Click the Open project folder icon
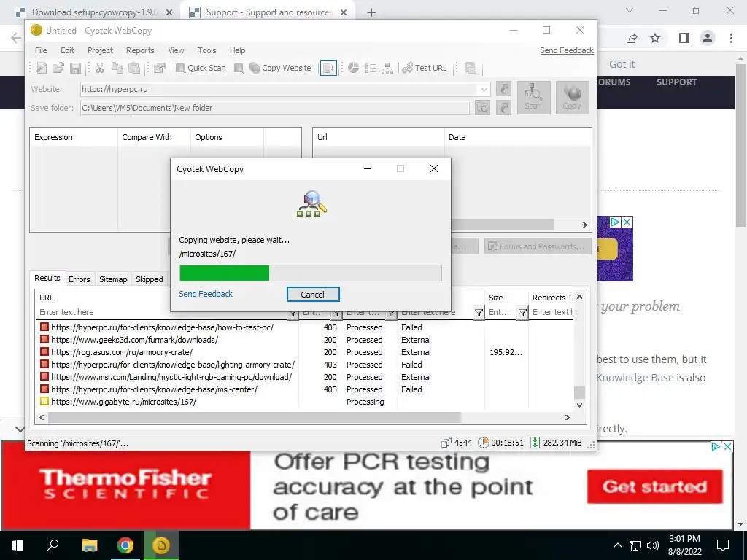Image resolution: width=747 pixels, height=560 pixels. [x=58, y=68]
